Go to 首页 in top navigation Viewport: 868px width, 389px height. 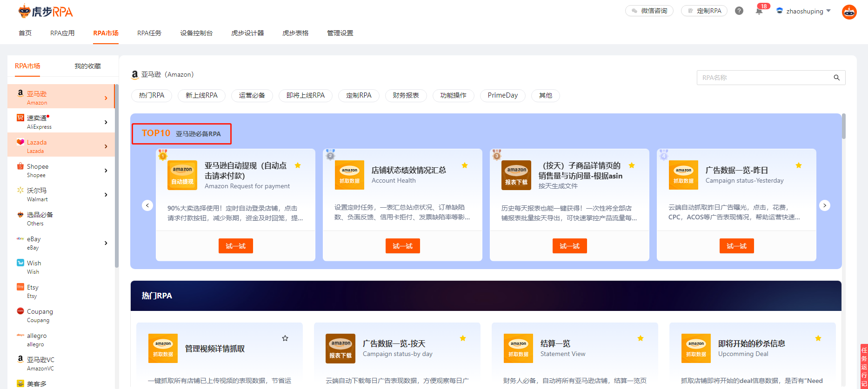click(x=25, y=33)
